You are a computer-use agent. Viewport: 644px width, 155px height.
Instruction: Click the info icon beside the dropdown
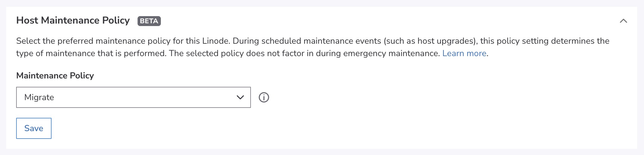[x=264, y=97]
